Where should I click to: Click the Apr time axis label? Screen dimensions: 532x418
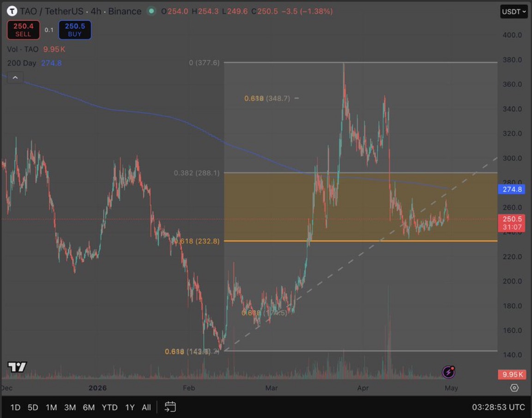pyautogui.click(x=363, y=388)
